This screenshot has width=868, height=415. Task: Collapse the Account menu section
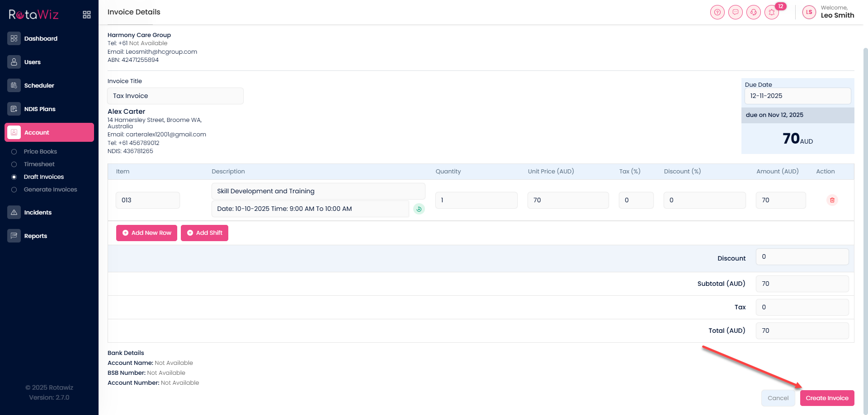click(x=49, y=132)
